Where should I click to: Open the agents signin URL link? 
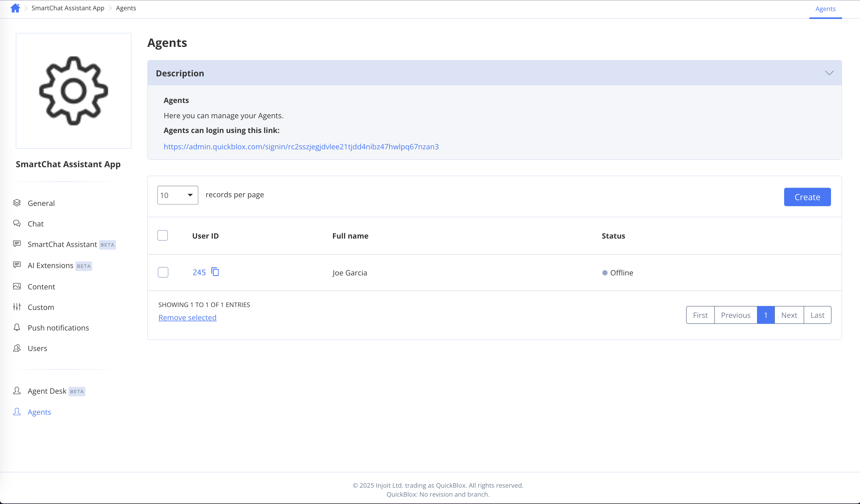301,147
